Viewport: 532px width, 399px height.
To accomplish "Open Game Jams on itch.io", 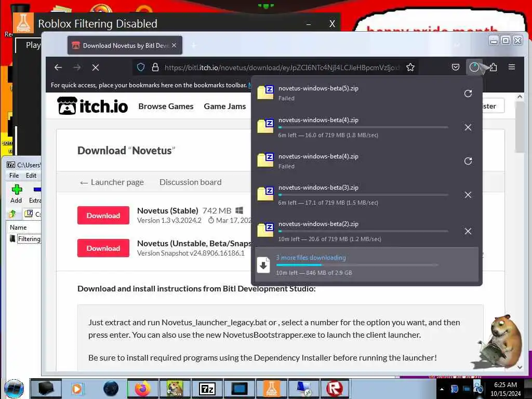I will click(225, 106).
